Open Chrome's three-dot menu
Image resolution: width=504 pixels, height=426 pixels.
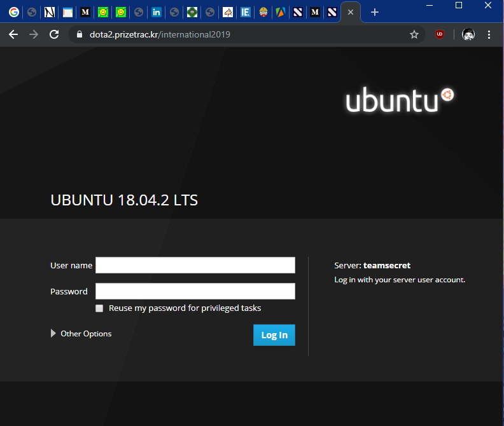pyautogui.click(x=489, y=34)
